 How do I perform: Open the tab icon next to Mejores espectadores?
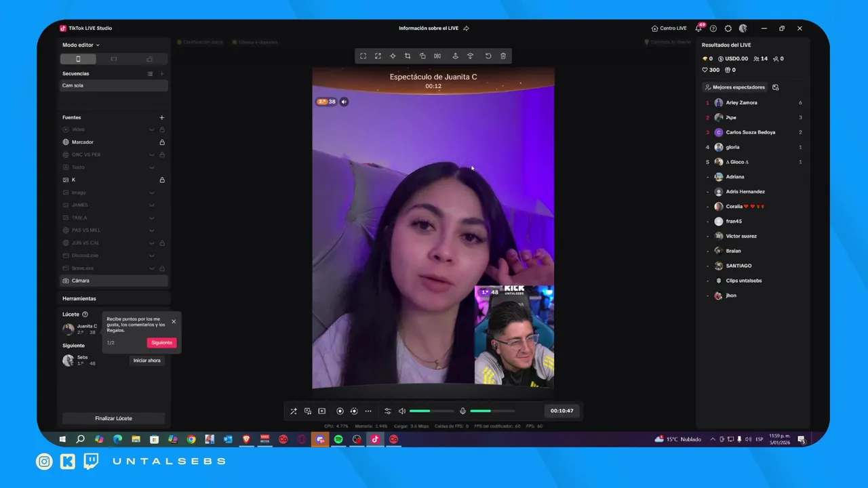[776, 87]
